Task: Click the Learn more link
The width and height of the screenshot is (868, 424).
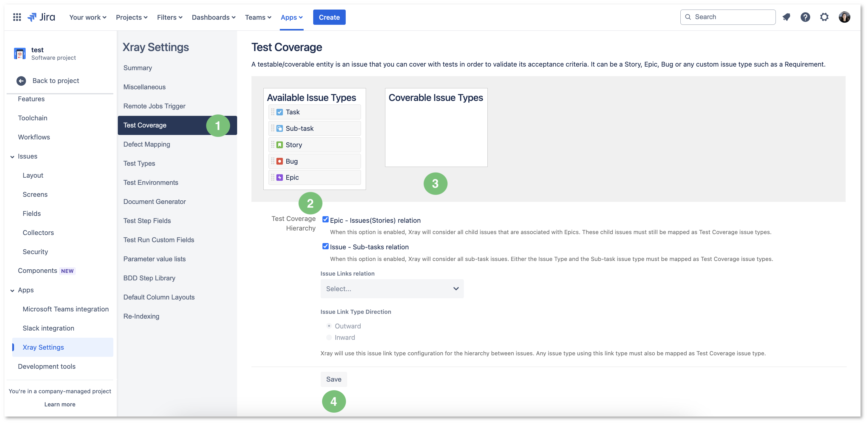Action: [60, 404]
